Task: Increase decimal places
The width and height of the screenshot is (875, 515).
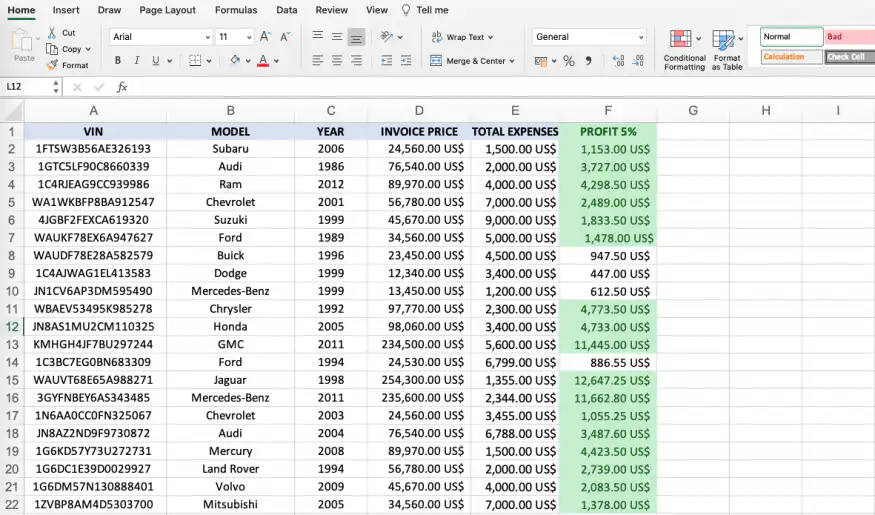Action: tap(618, 61)
